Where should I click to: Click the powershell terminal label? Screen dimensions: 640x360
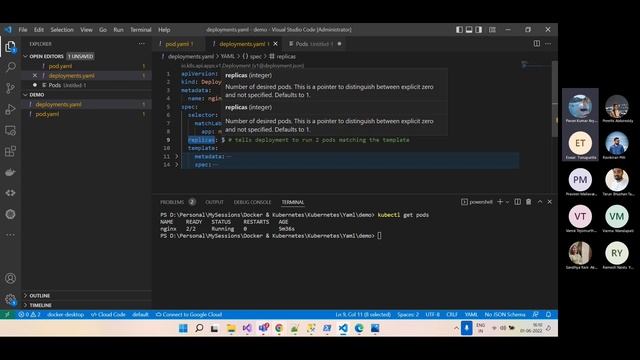point(477,202)
